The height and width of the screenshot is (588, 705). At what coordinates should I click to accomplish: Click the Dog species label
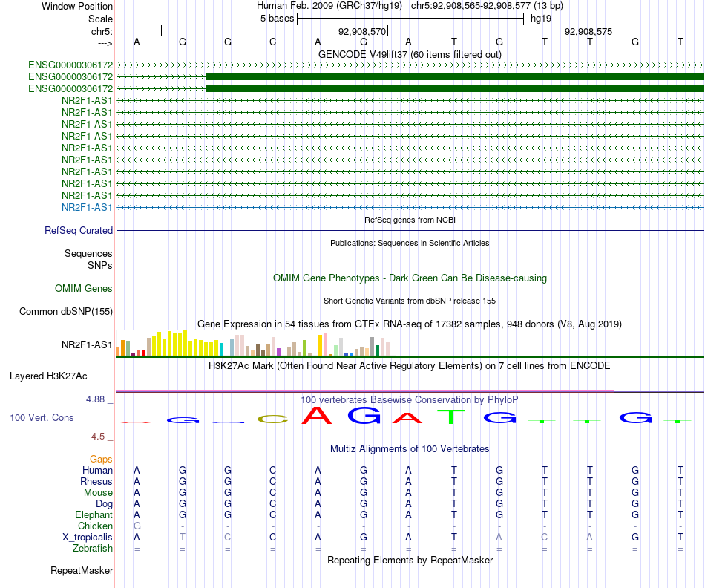pos(104,504)
